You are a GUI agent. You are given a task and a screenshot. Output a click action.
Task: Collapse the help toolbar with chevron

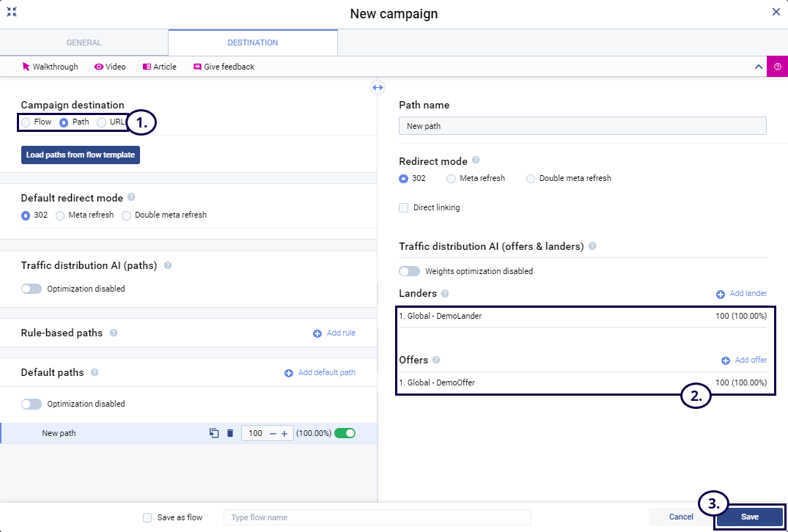[759, 67]
